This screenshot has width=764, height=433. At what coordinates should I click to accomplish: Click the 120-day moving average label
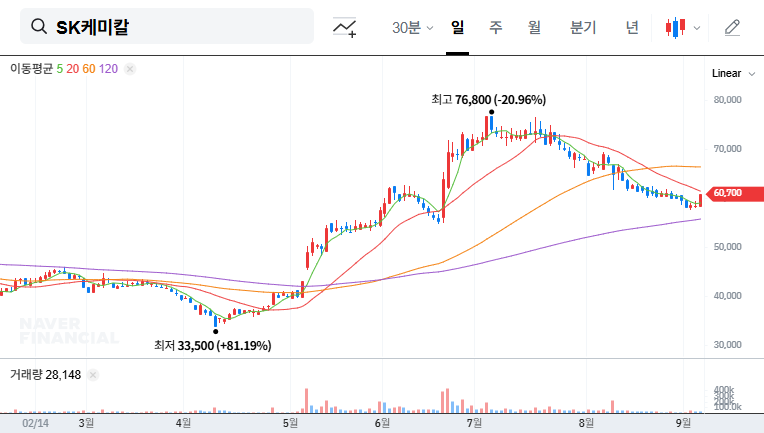tap(108, 69)
